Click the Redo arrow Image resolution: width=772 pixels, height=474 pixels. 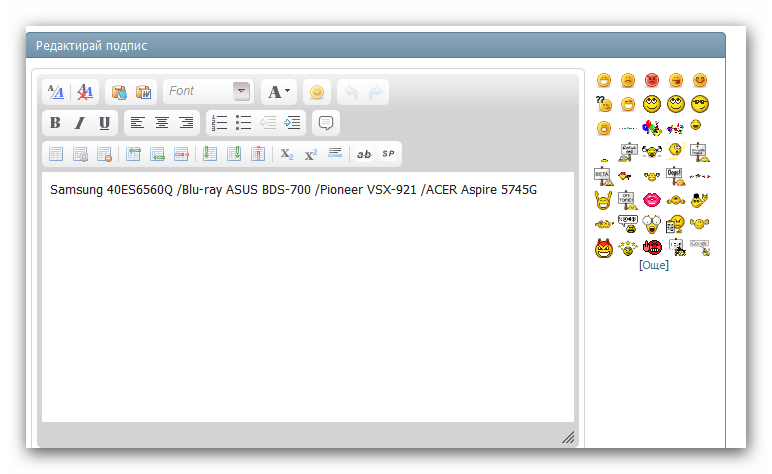375,92
